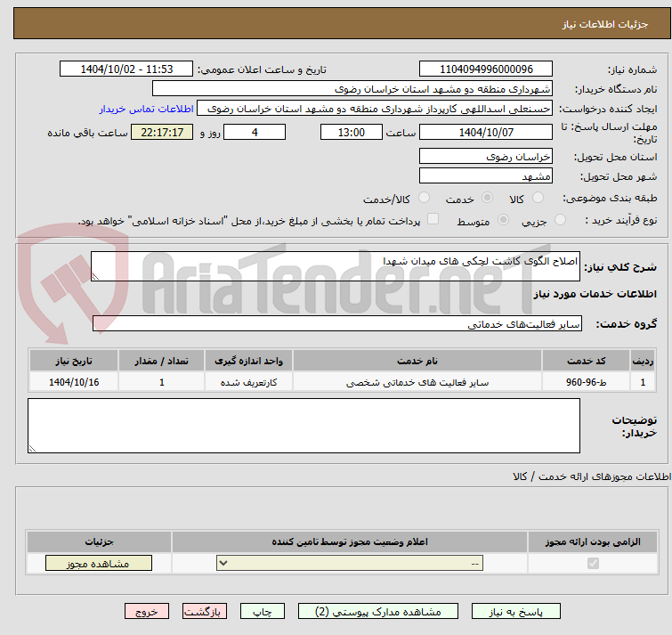
Task: Click the resize grip of شرح کلی نیاز box
Action: point(95,277)
